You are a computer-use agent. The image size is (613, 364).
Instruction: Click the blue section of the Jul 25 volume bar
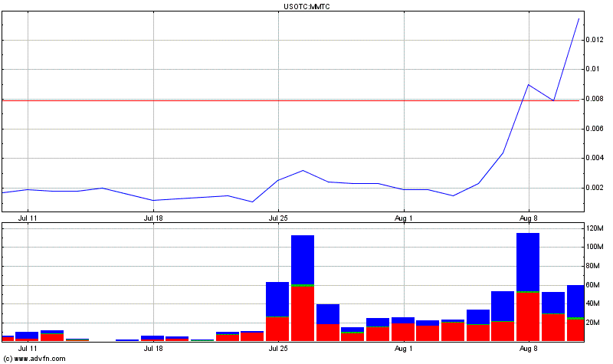pyautogui.click(x=277, y=299)
